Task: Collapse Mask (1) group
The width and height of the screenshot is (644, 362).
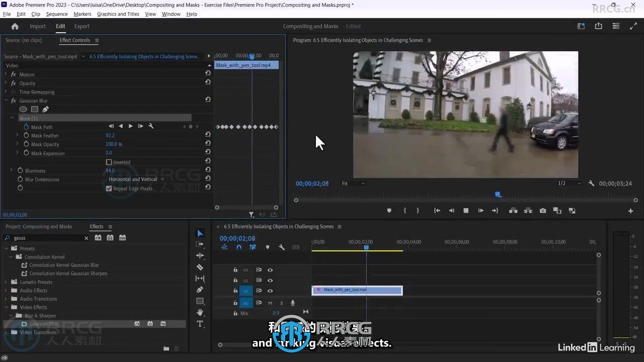Action: 12,118
